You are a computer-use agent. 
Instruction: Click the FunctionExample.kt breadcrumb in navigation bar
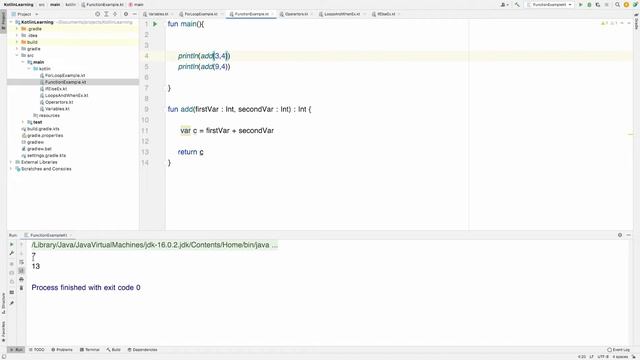click(x=102, y=4)
